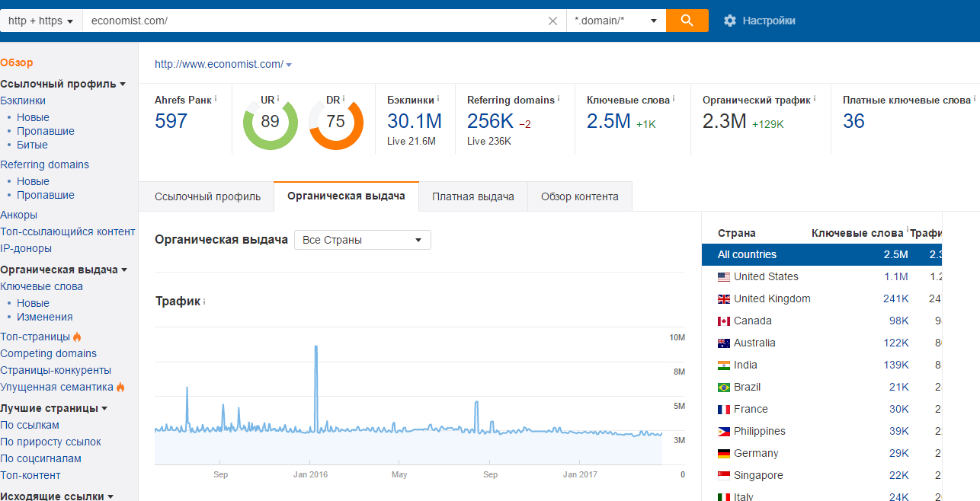Viewport: 980px width, 501px height.
Task: Switch to the Обзор контента tab
Action: pyautogui.click(x=579, y=196)
